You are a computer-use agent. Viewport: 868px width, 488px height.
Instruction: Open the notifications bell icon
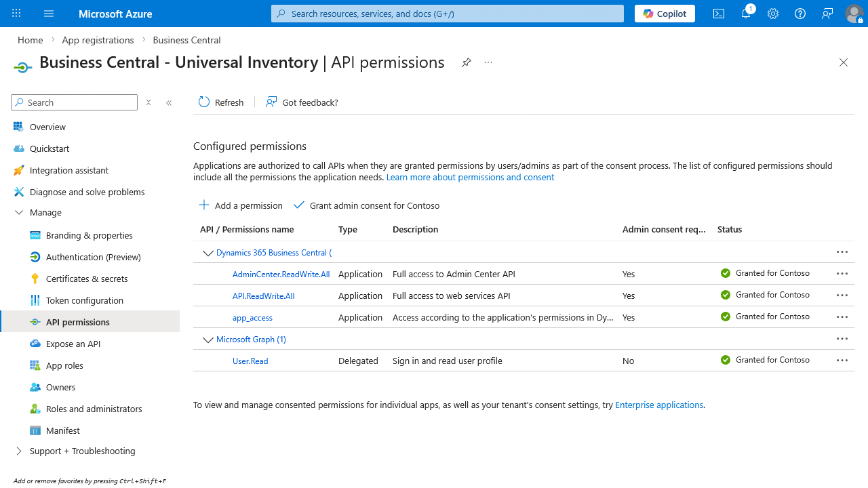[746, 14]
